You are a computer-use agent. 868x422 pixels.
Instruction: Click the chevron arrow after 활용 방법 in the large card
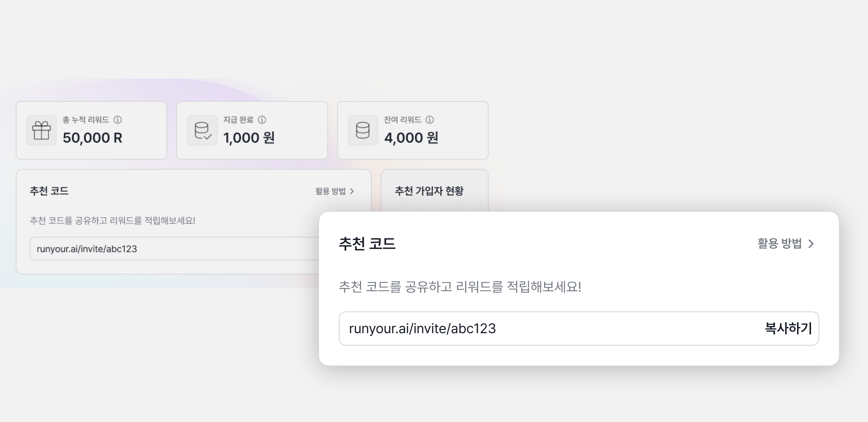811,244
